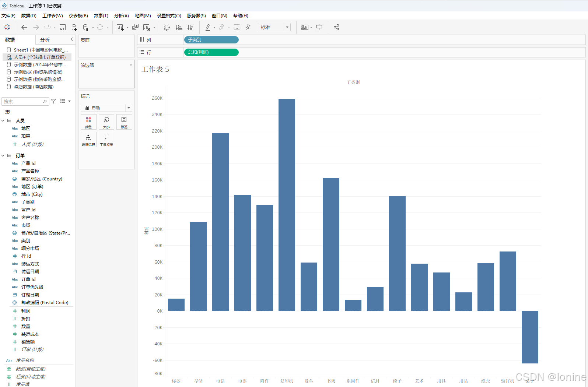This screenshot has width=588, height=387.
Task: Click the duplicate sheet icon
Action: (136, 27)
